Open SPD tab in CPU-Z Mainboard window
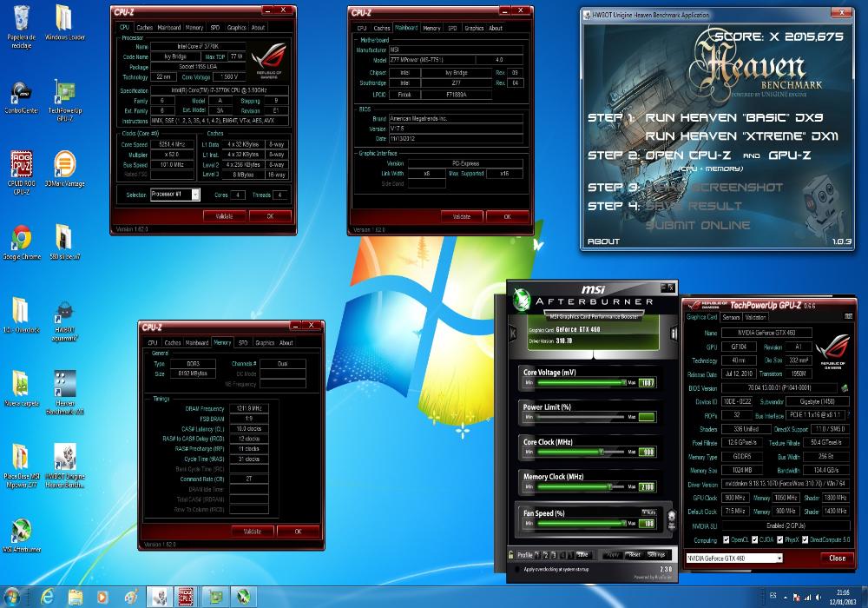The image size is (868, 608). coord(452,28)
